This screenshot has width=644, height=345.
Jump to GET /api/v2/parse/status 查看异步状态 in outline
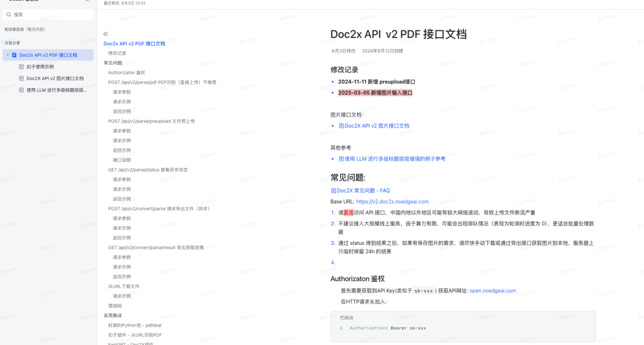148,170
